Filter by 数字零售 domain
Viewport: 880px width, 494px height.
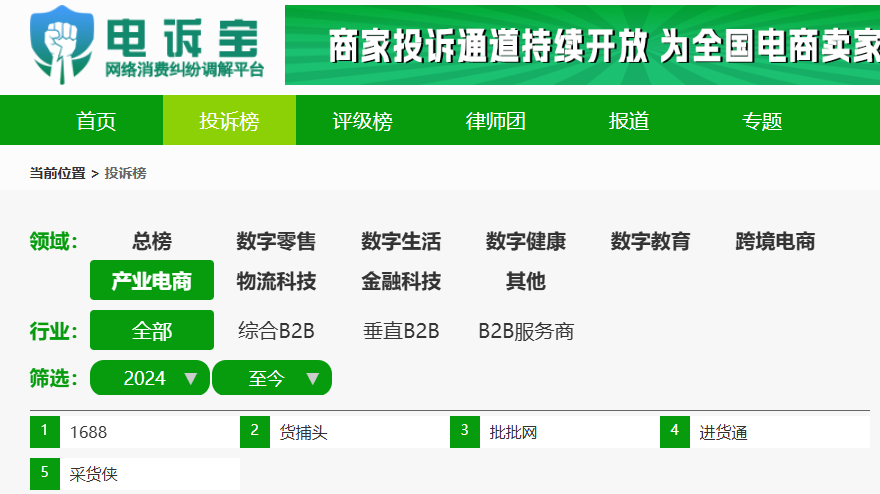click(x=276, y=241)
